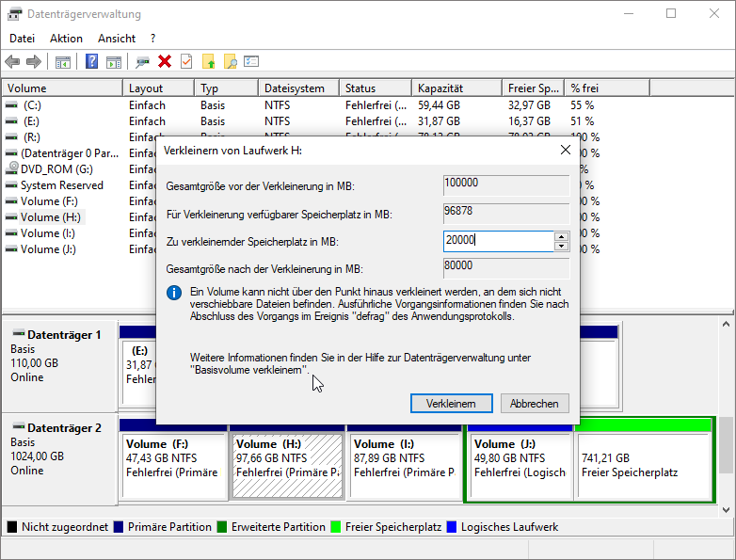Screen dimensions: 736x560
Task: Click the folder icon with magnifying glass
Action: 230,62
